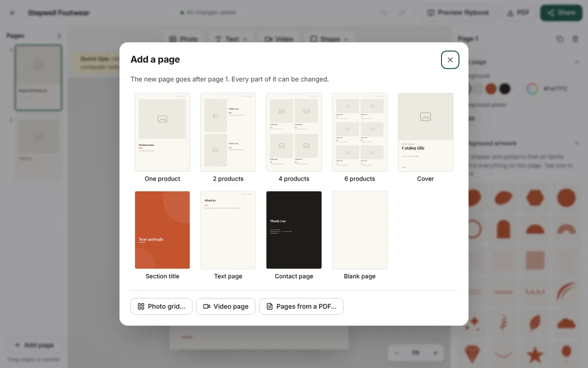Select page 1 thumbnail in Pages panel

pyautogui.click(x=38, y=78)
